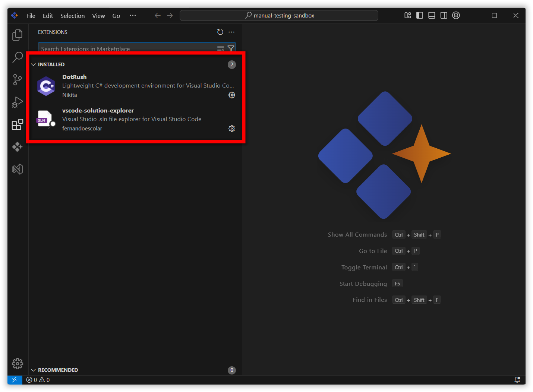Image resolution: width=533 pixels, height=392 pixels.
Task: Toggle Secondary Side Bar visibility
Action: [x=444, y=15]
